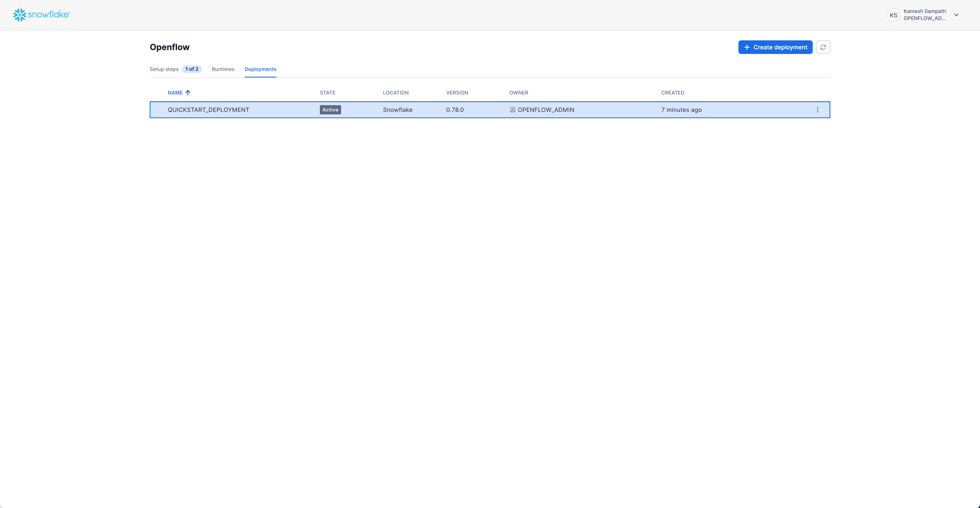Open the refresh deployments icon button
The width and height of the screenshot is (980, 508).
[x=823, y=47]
